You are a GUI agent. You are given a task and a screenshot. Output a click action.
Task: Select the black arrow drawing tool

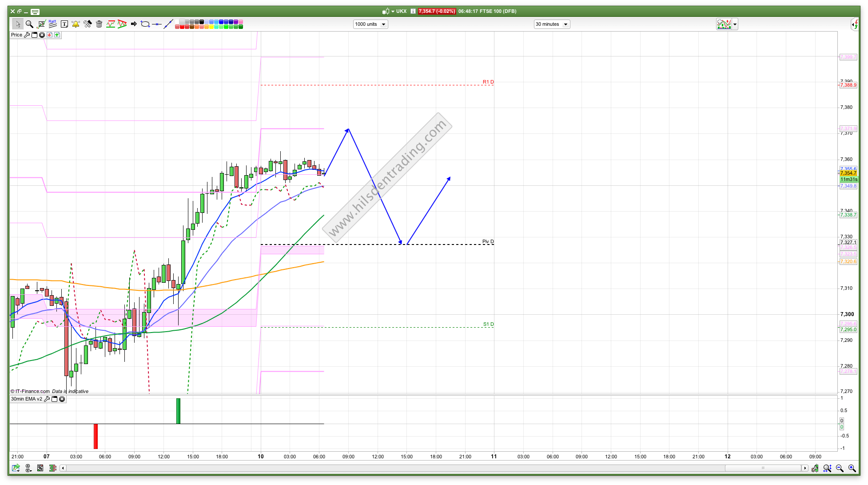(x=134, y=24)
